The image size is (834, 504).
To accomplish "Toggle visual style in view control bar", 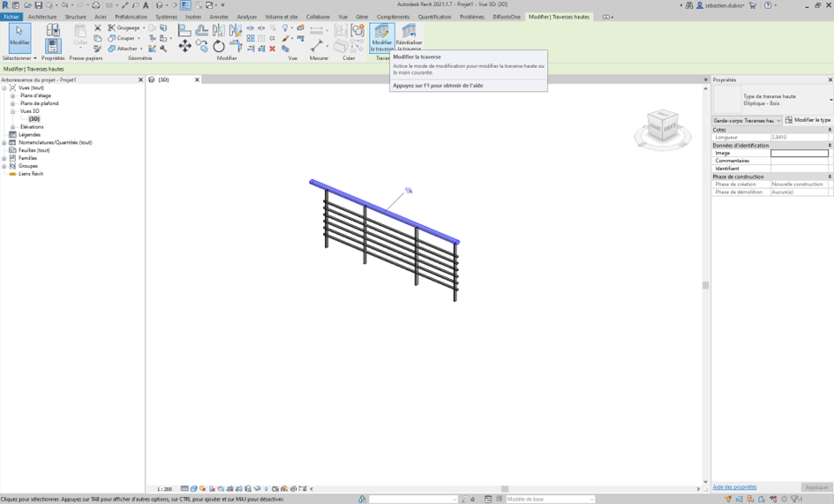I will tap(193, 489).
